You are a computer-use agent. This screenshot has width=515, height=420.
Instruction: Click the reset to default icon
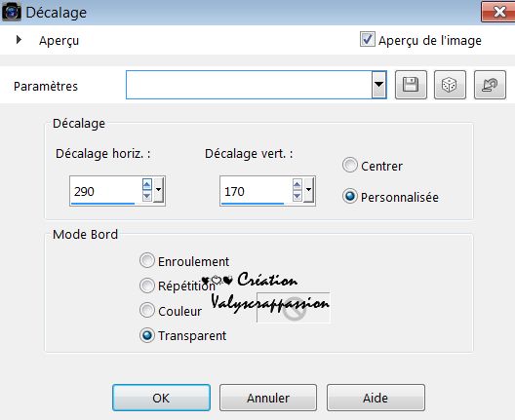pos(490,85)
